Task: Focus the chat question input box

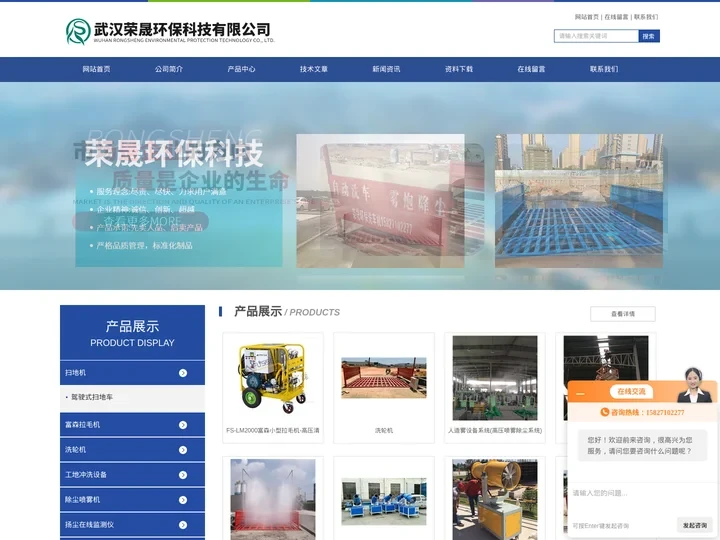Action: click(642, 499)
